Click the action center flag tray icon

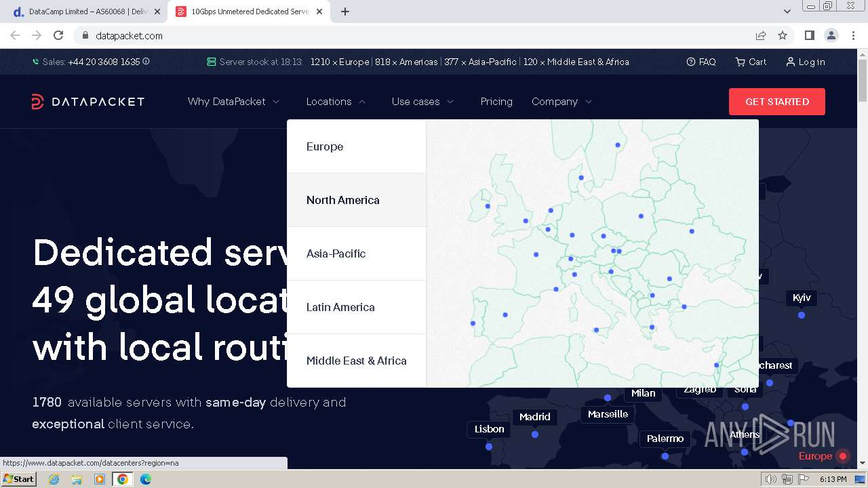(x=802, y=479)
